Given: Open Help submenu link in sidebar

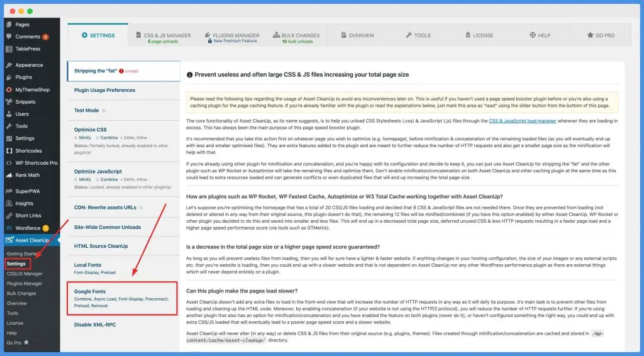Looking at the screenshot, I should coord(11,333).
